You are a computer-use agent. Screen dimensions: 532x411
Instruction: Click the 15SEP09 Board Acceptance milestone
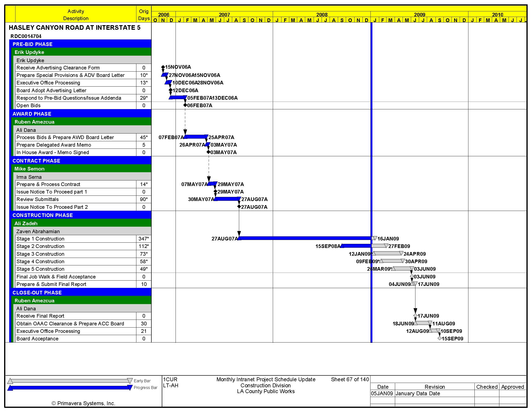coord(440,338)
